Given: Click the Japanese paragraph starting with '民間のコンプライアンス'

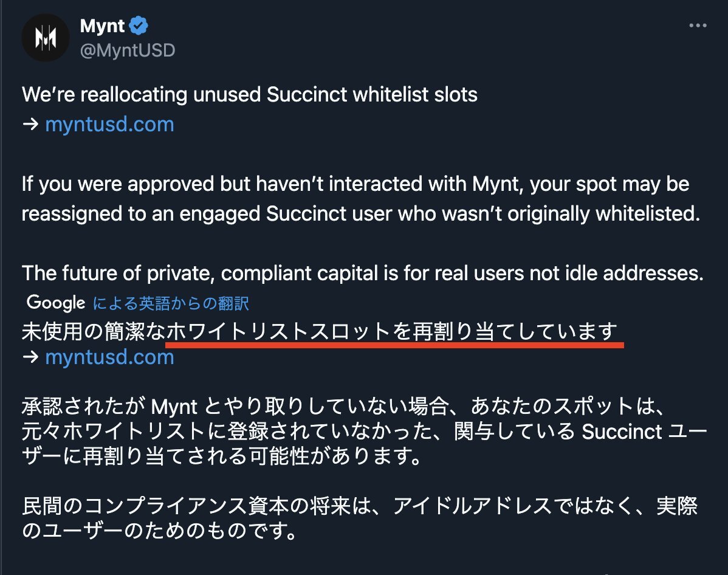Looking at the screenshot, I should pyautogui.click(x=360, y=518).
